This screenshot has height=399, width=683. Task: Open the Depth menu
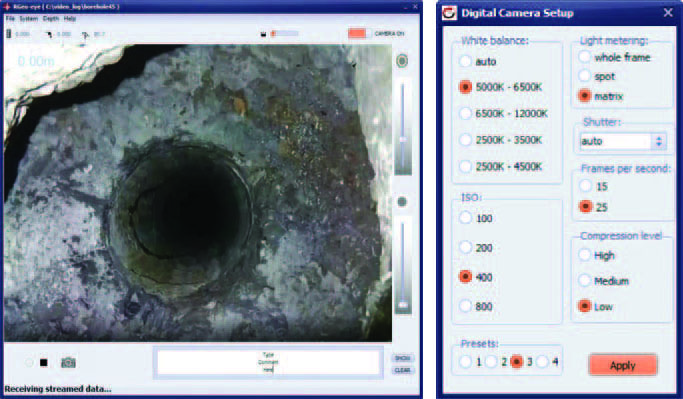point(51,19)
